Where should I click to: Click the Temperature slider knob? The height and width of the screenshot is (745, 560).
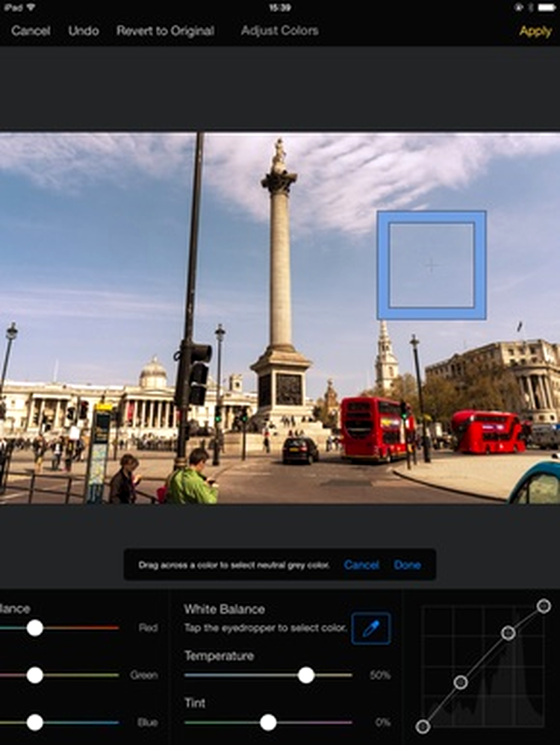[x=306, y=675]
